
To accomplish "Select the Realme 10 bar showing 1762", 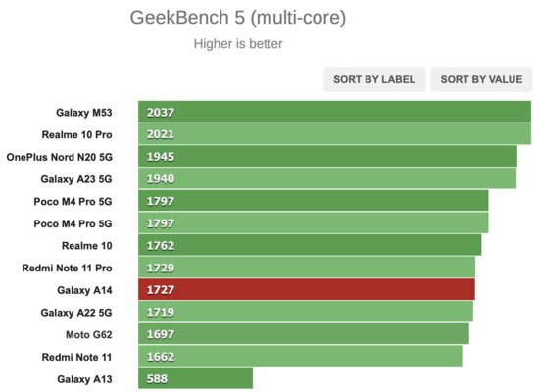I will pyautogui.click(x=310, y=245).
